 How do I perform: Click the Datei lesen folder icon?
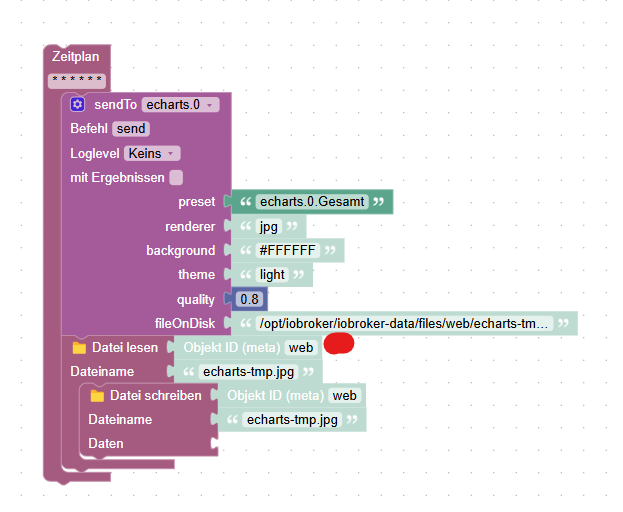79,348
